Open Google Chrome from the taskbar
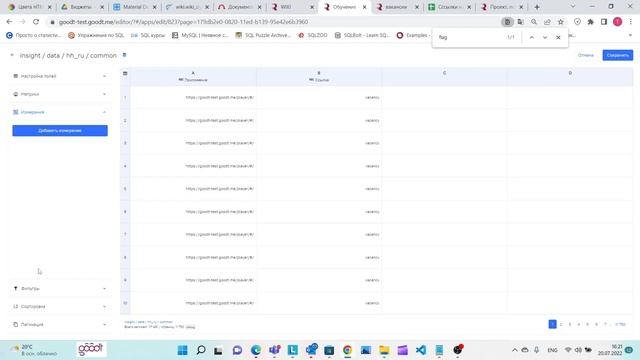 347,350
